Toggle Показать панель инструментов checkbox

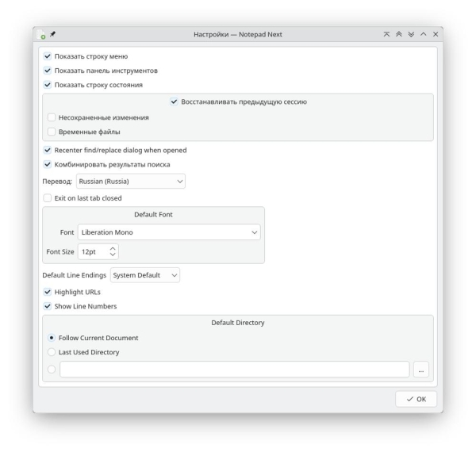click(x=48, y=71)
